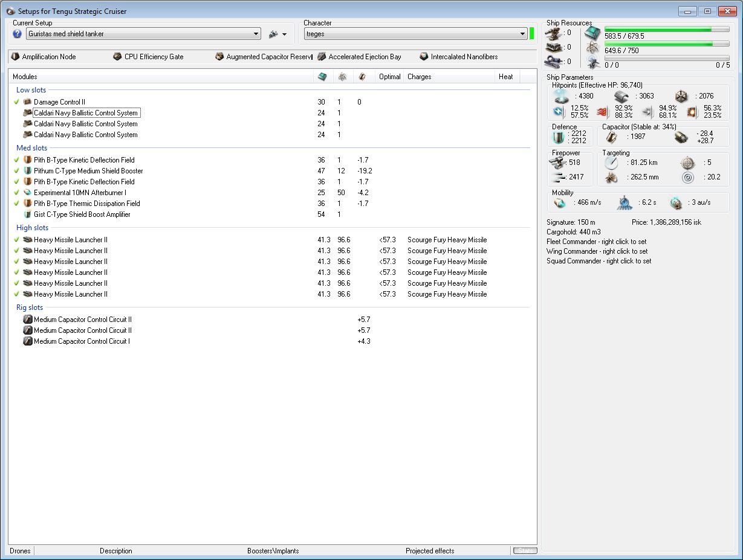
Task: Toggle the Experimental 10MN Afterburner I checkmark
Action: tap(17, 193)
